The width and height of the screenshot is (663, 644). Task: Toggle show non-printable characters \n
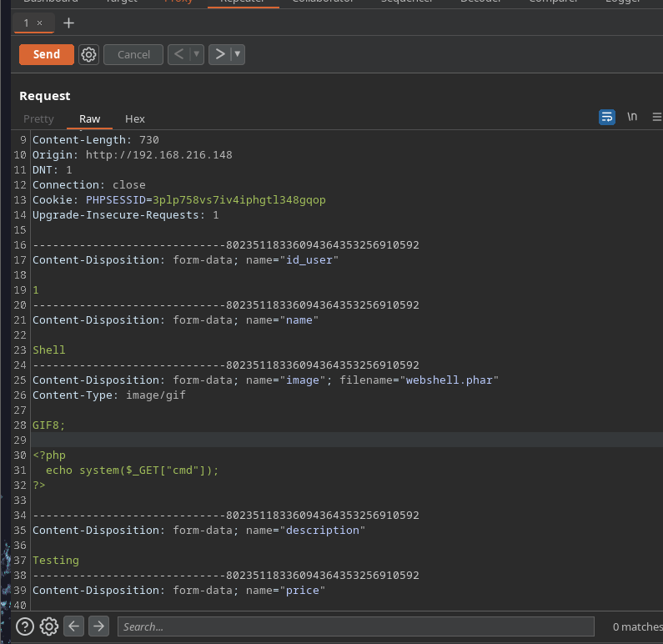point(632,117)
